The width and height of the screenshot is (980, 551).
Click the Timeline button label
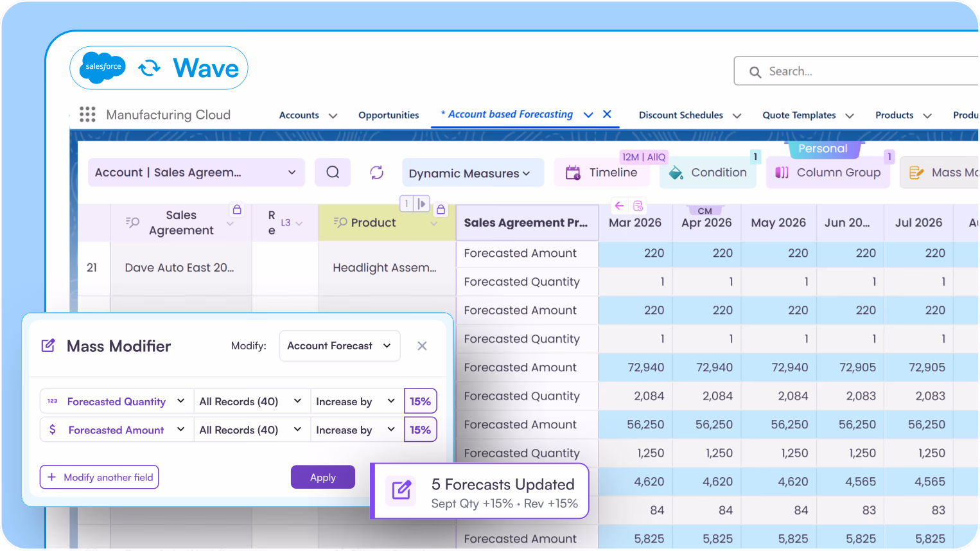click(x=613, y=172)
